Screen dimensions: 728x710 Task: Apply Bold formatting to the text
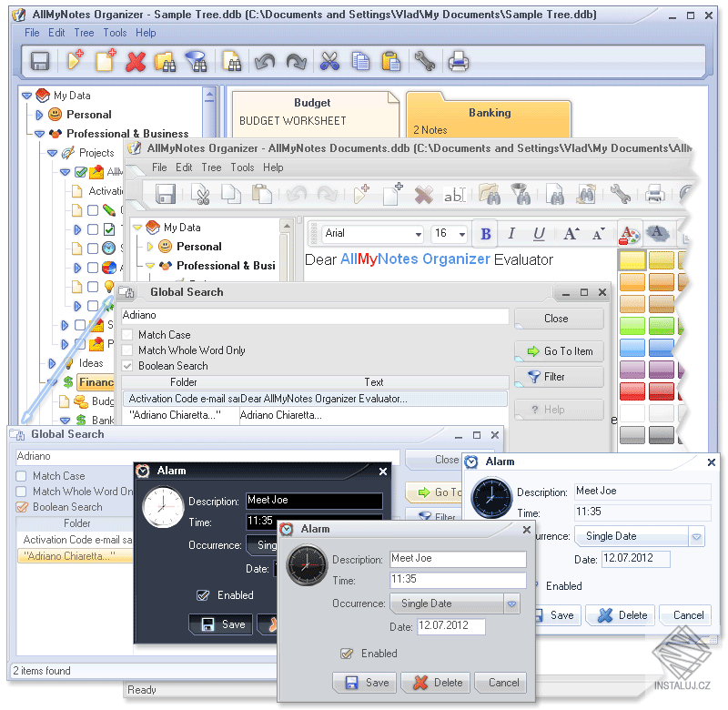485,234
